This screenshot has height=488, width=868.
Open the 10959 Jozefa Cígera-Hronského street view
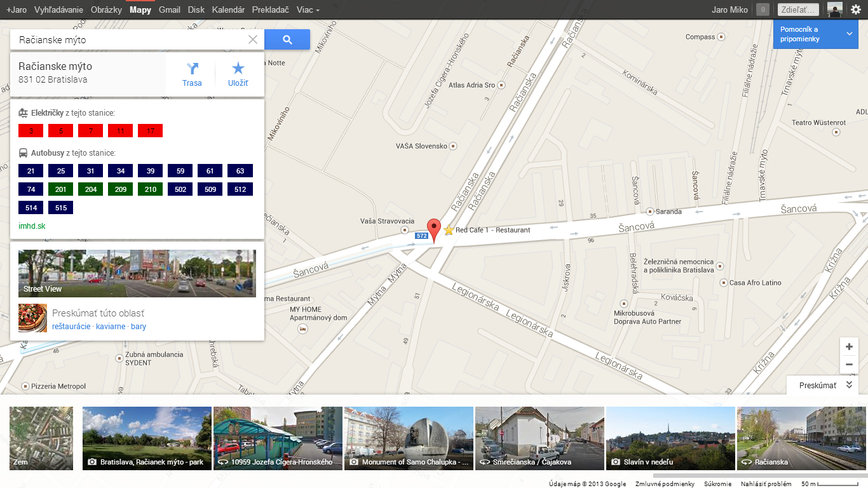[278, 438]
